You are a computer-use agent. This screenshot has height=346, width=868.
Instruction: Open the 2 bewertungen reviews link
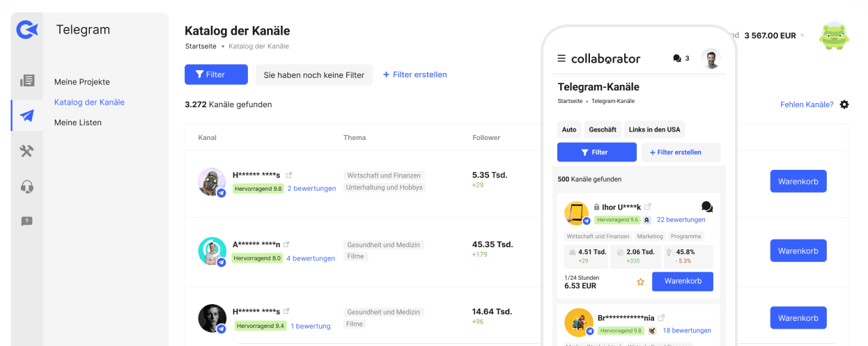pyautogui.click(x=311, y=188)
